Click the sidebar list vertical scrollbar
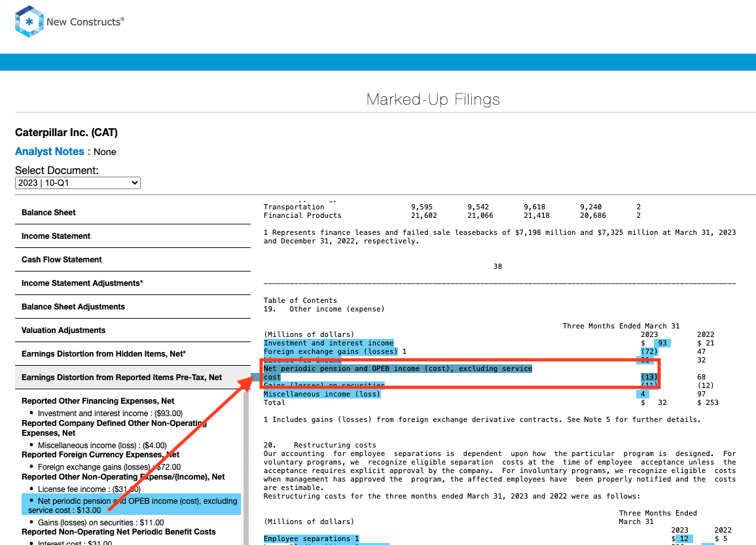This screenshot has width=756, height=545. pos(246,467)
